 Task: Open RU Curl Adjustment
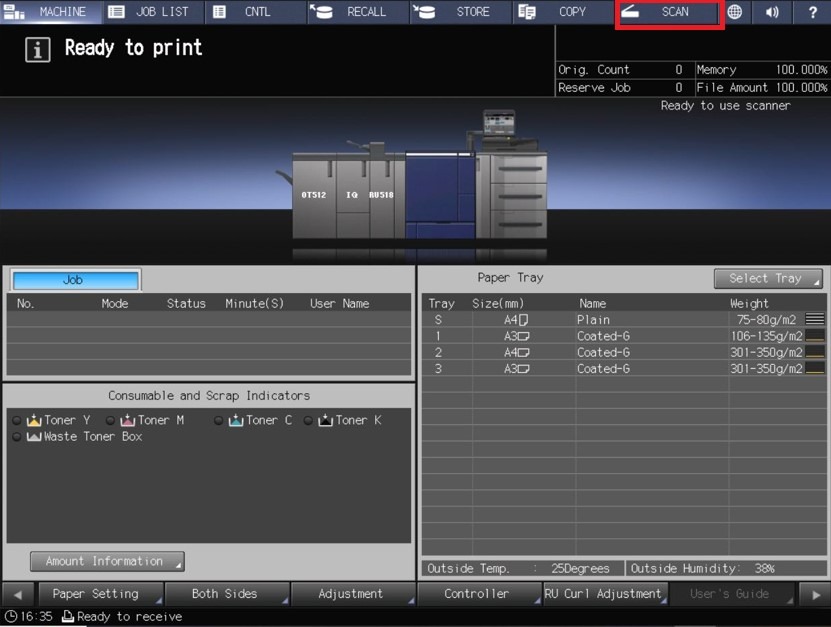point(603,594)
